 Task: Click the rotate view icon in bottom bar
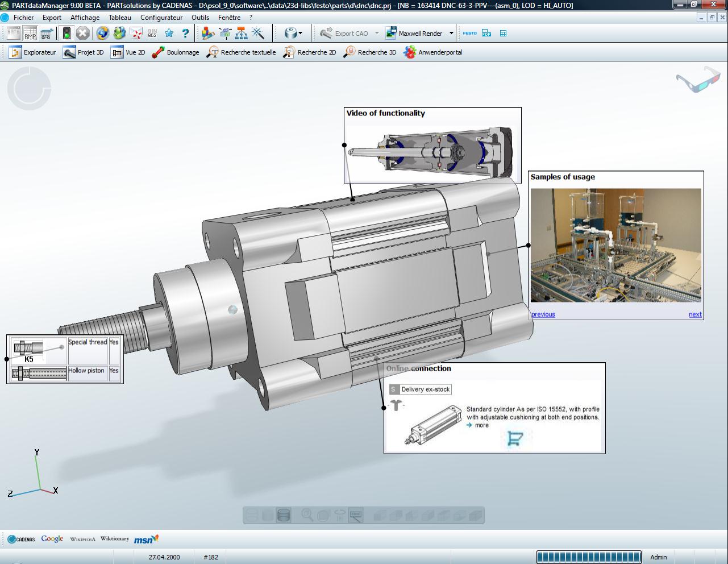tap(340, 515)
